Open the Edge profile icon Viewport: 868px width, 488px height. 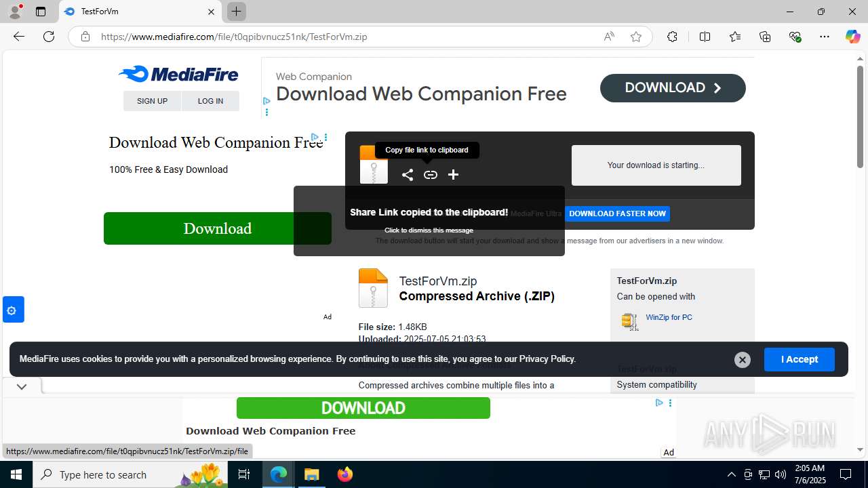(15, 12)
